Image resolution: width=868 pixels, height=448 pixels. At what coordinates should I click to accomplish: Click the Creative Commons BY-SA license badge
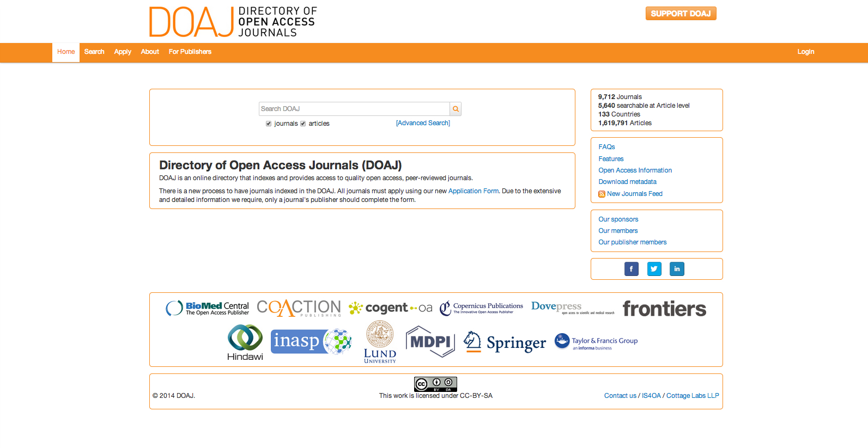(435, 384)
